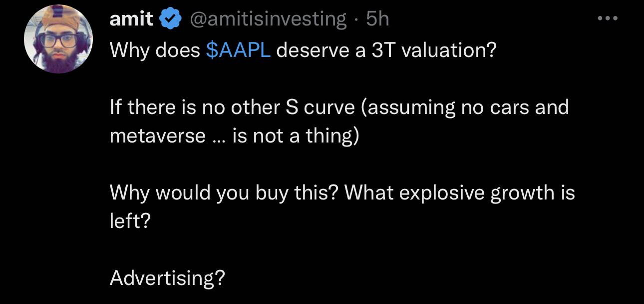644x304 pixels.
Task: Click the line about no other S curve
Action: click(x=339, y=107)
